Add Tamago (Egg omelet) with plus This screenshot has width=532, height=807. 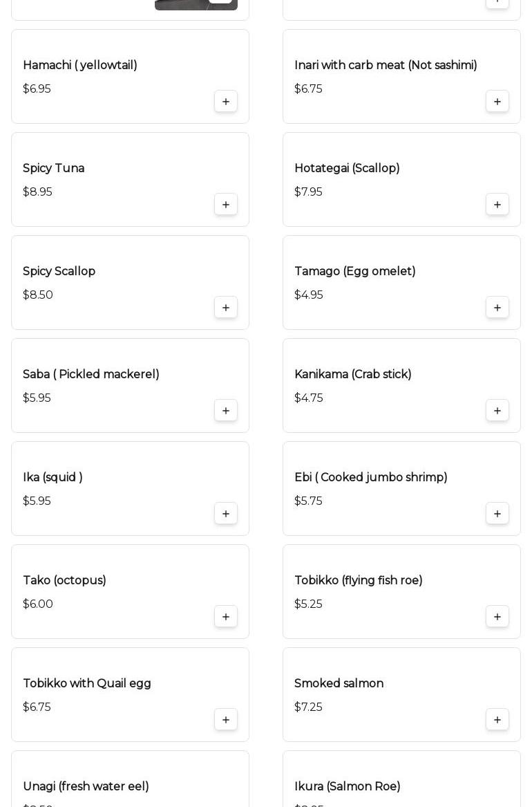click(x=497, y=308)
